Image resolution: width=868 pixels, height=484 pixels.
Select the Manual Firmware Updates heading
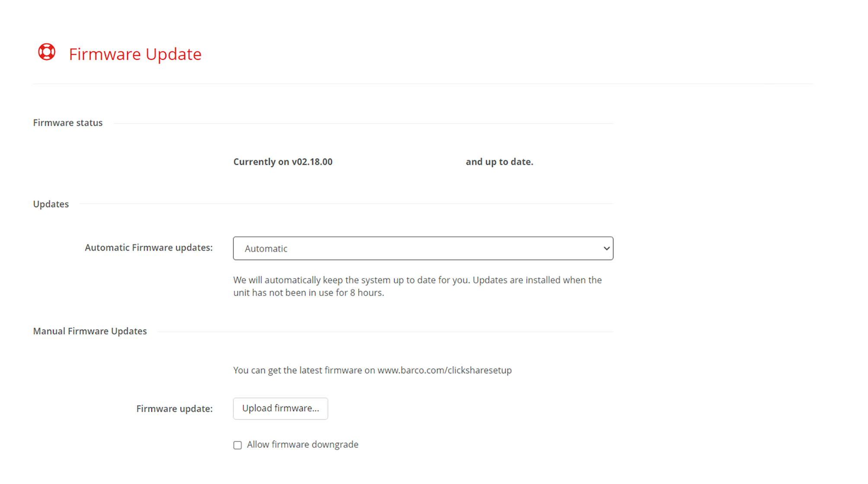point(90,331)
